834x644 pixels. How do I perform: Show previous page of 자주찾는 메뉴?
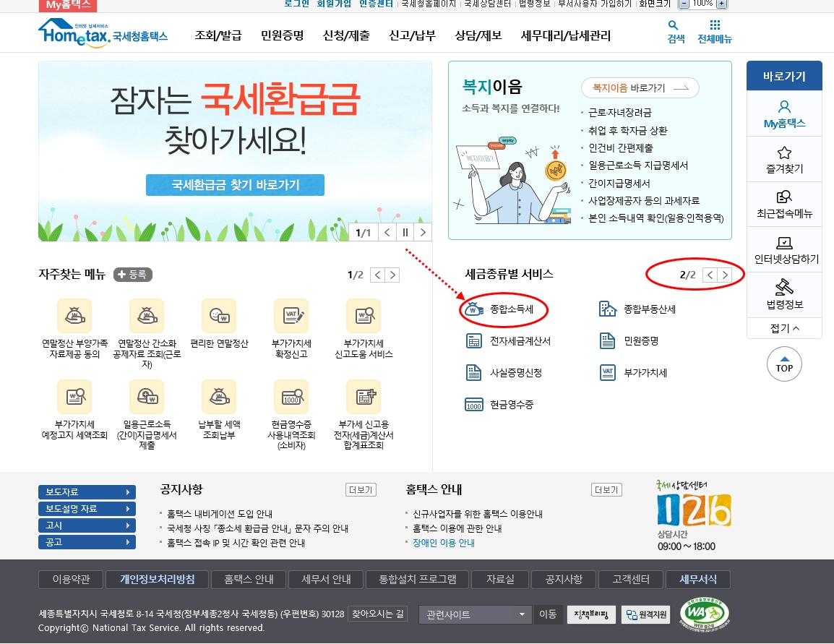click(378, 275)
